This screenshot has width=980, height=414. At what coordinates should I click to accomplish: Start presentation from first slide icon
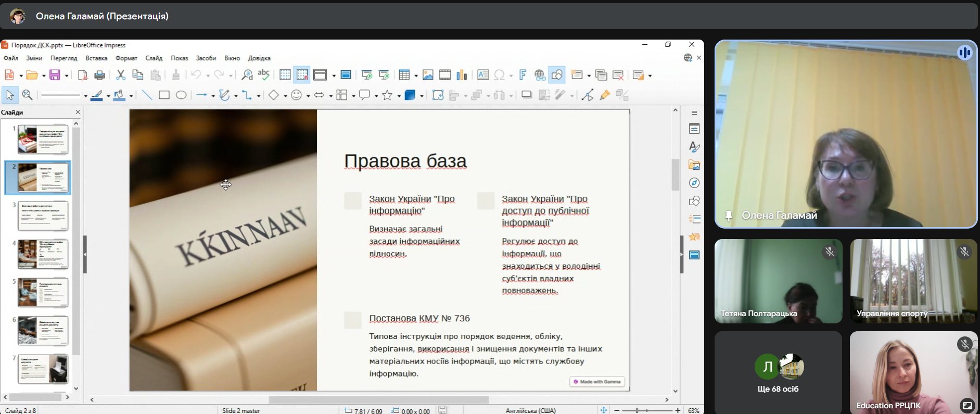click(367, 76)
